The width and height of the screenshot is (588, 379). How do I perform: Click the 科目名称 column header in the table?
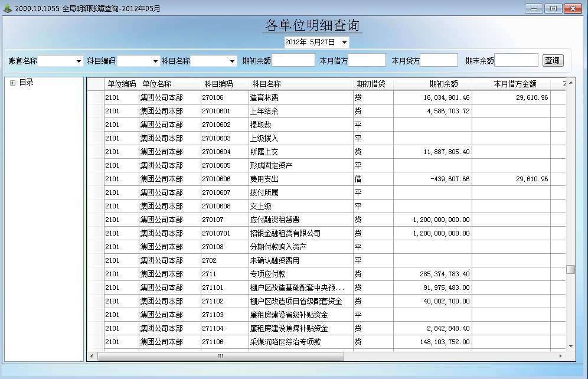coord(266,84)
